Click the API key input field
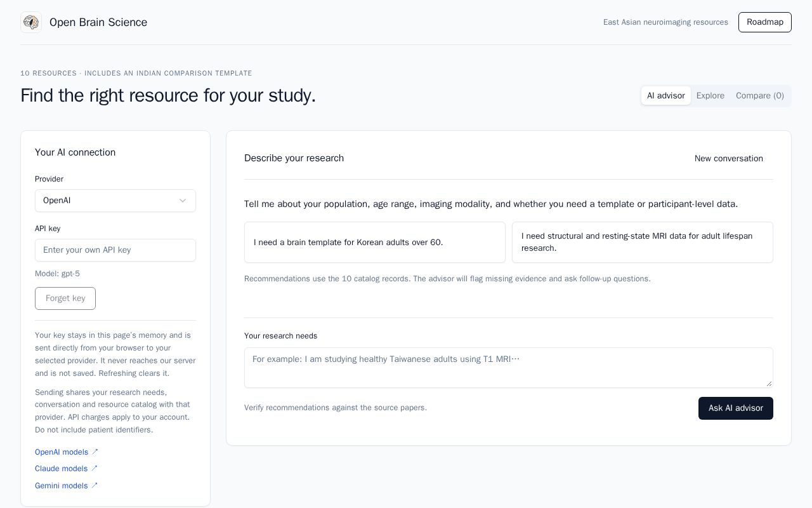This screenshot has width=812, height=508. click(115, 250)
